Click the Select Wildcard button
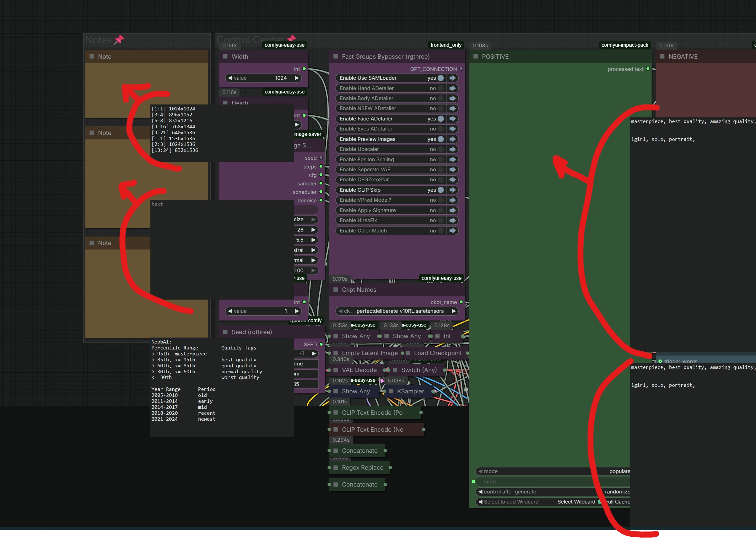756x538 pixels. (576, 502)
